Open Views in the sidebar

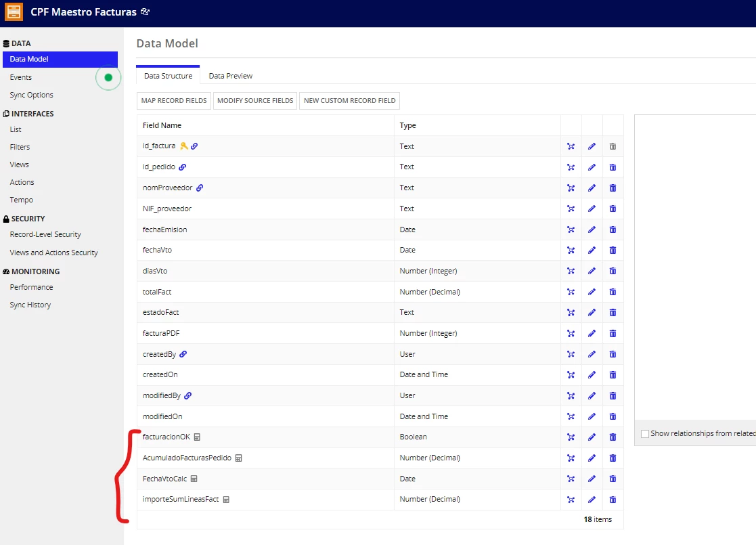pyautogui.click(x=19, y=165)
